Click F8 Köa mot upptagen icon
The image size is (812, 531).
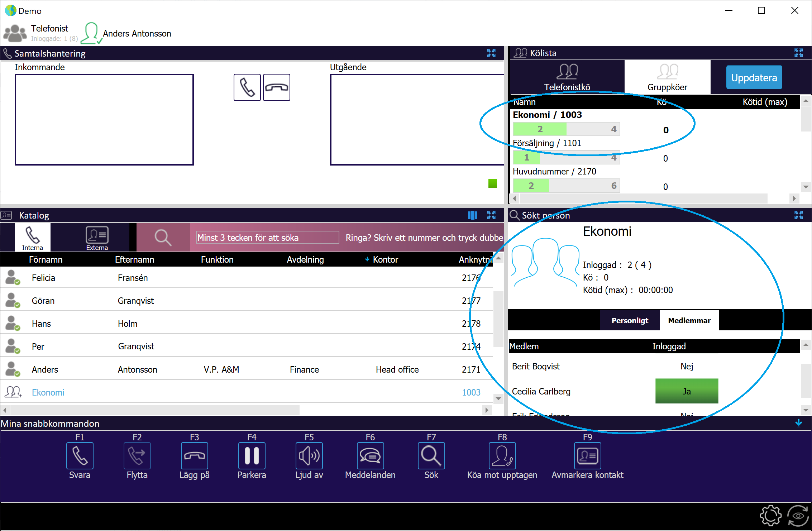[x=502, y=456]
